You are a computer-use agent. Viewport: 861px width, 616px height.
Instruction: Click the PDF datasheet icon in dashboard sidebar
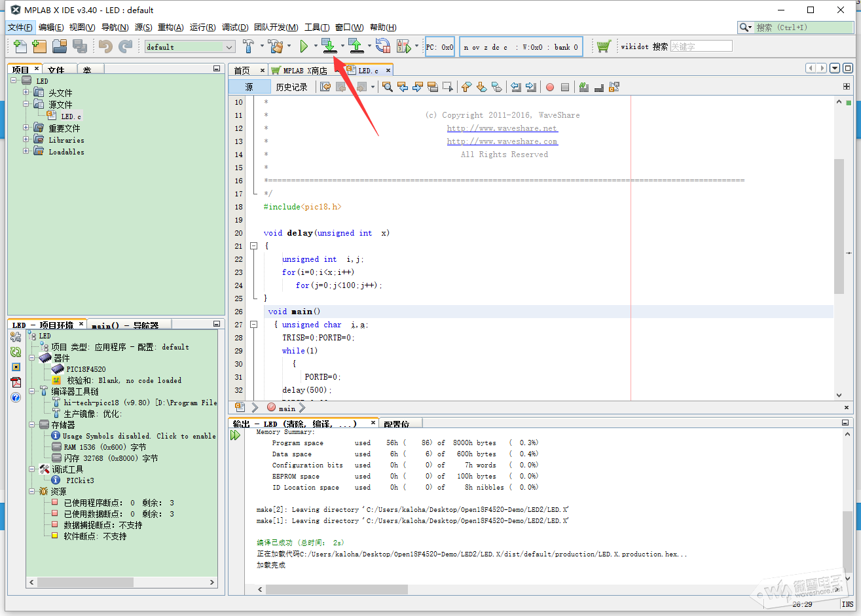click(x=16, y=382)
